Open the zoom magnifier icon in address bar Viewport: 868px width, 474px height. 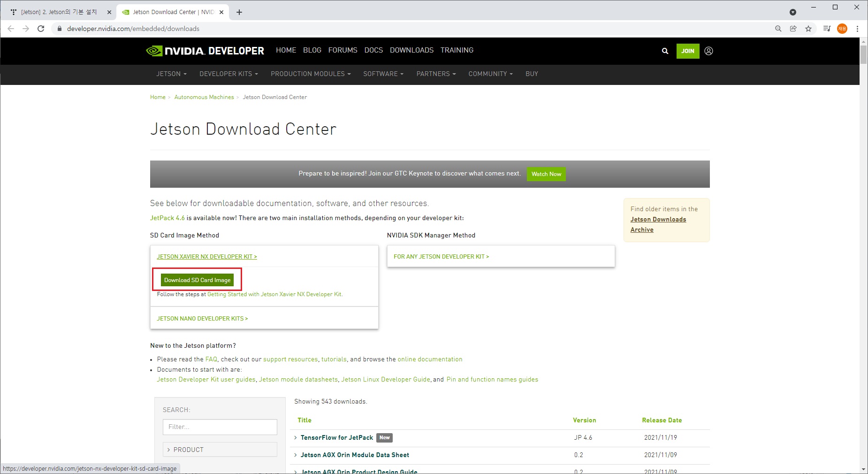pos(778,29)
